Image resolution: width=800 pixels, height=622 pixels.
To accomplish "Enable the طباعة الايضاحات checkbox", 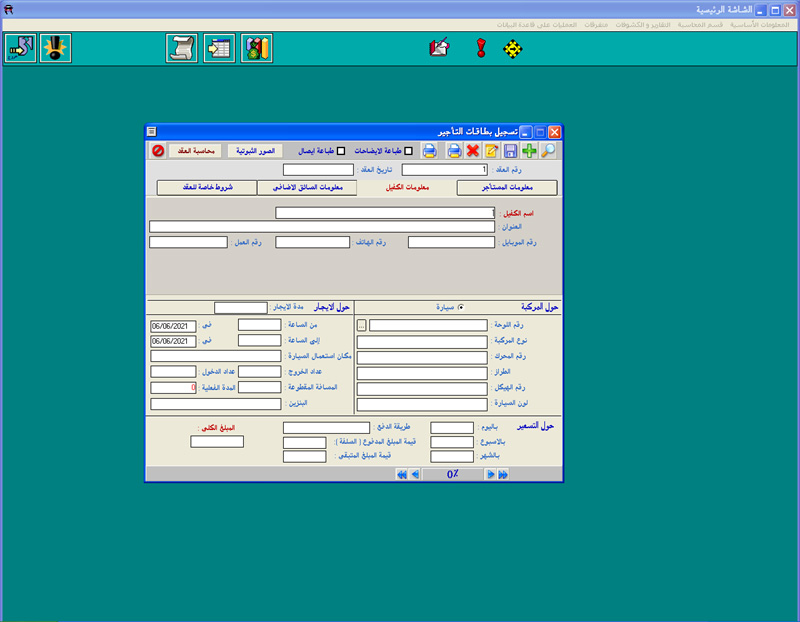I will pyautogui.click(x=407, y=151).
